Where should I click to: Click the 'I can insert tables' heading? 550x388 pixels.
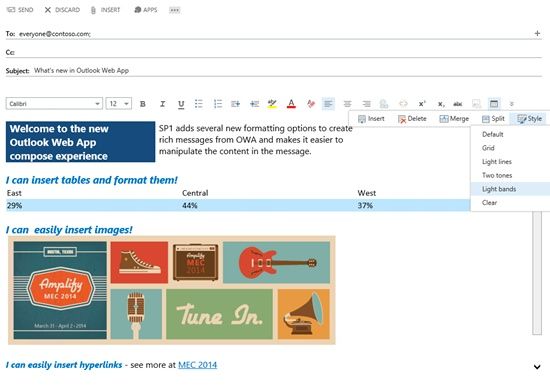click(92, 180)
